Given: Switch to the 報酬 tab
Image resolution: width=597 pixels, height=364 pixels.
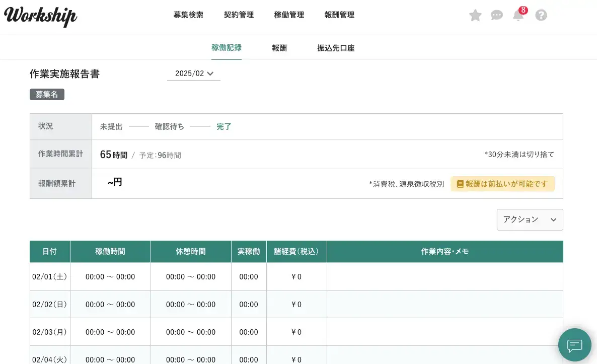Looking at the screenshot, I should click(x=279, y=48).
